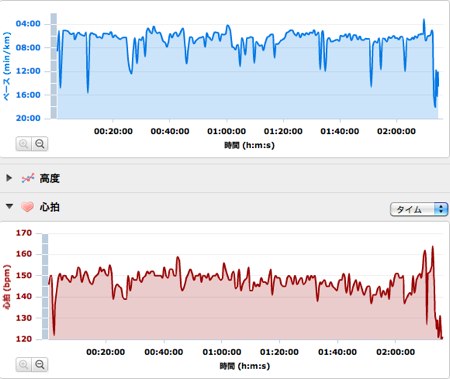Zoom in on the pace chart

point(24,144)
